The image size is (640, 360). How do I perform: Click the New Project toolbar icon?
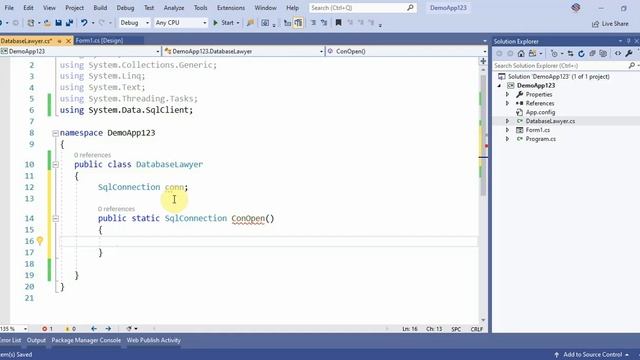pos(31,23)
